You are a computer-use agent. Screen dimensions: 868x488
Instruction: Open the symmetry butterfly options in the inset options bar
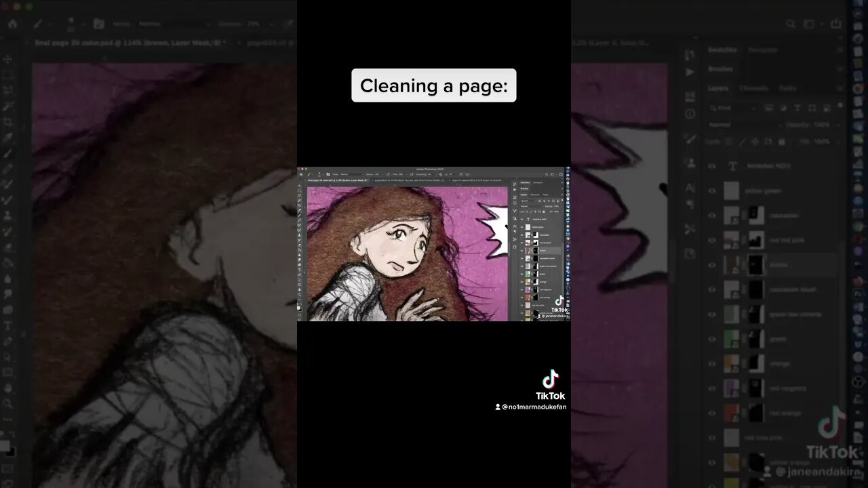pos(467,174)
